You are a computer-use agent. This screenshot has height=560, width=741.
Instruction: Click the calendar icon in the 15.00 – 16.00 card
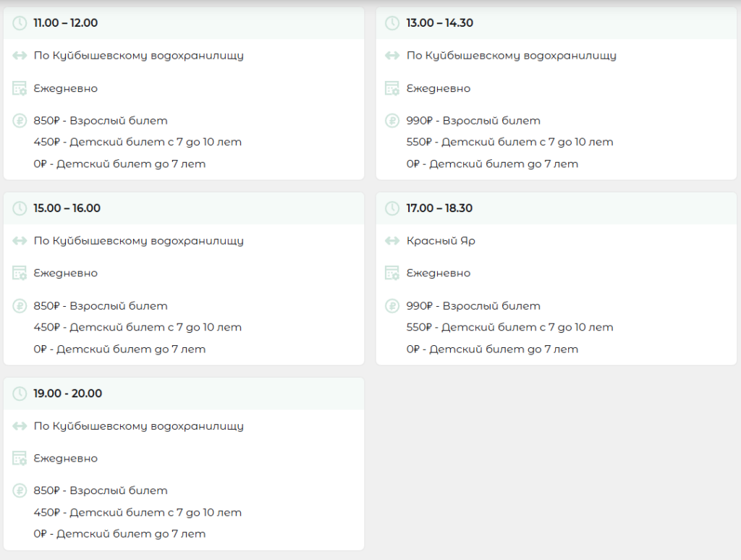pyautogui.click(x=20, y=273)
